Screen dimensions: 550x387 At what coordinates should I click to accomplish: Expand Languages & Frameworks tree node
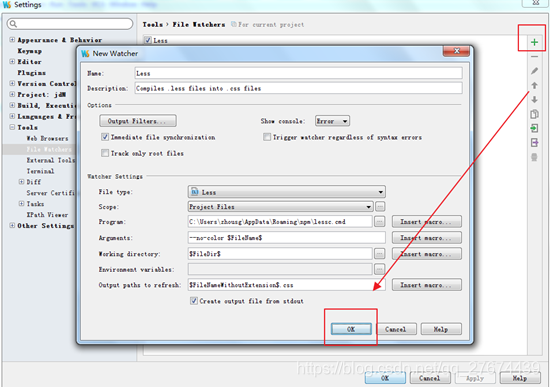click(x=12, y=116)
